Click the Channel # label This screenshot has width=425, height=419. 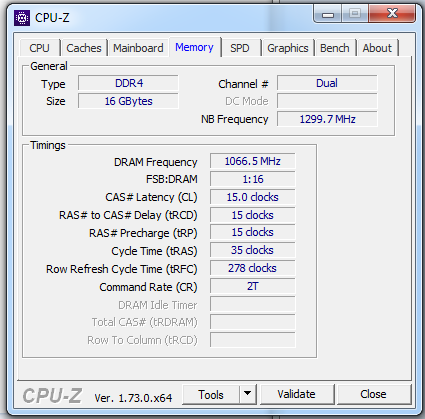[243, 84]
